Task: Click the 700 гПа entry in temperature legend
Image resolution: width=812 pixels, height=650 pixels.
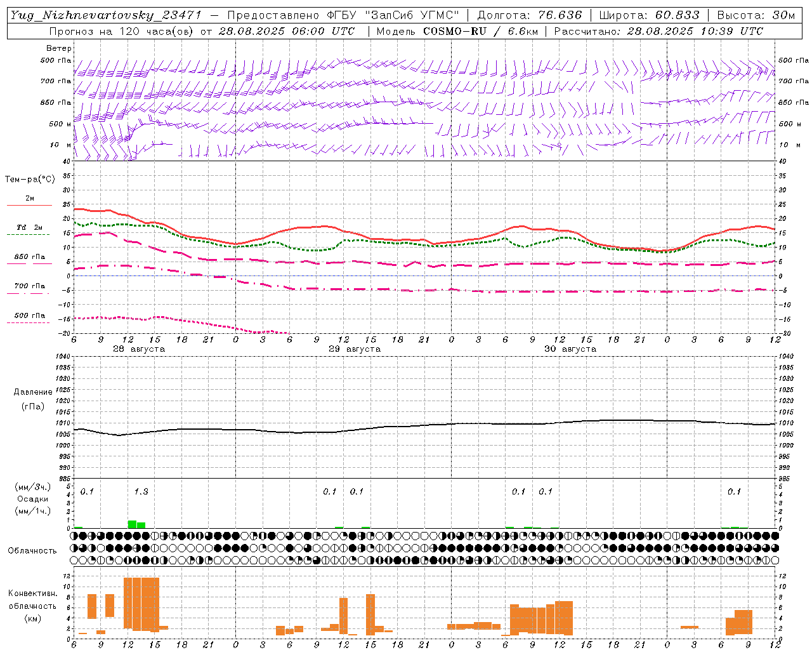Action: pos(29,286)
